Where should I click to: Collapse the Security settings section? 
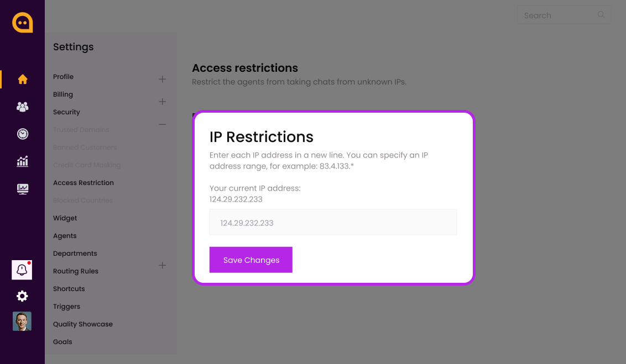coord(162,124)
